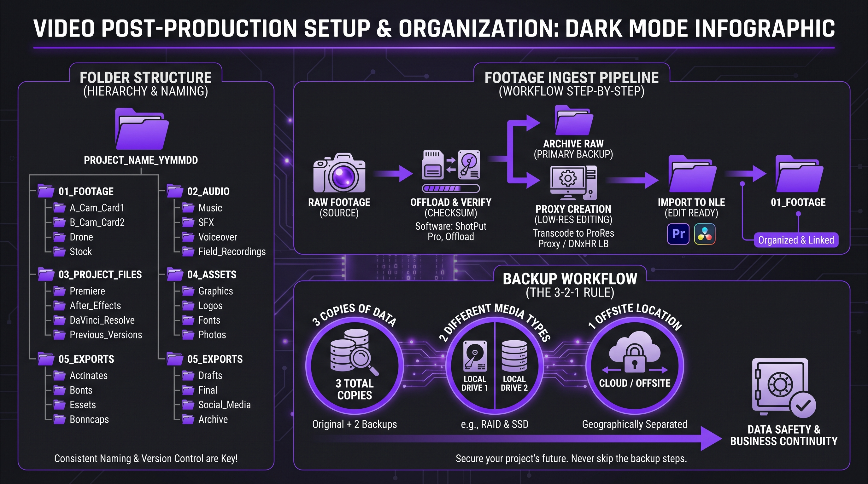This screenshot has height=484, width=868.
Task: Click the 'e.g., RAID & SSD' caption
Action: click(494, 424)
